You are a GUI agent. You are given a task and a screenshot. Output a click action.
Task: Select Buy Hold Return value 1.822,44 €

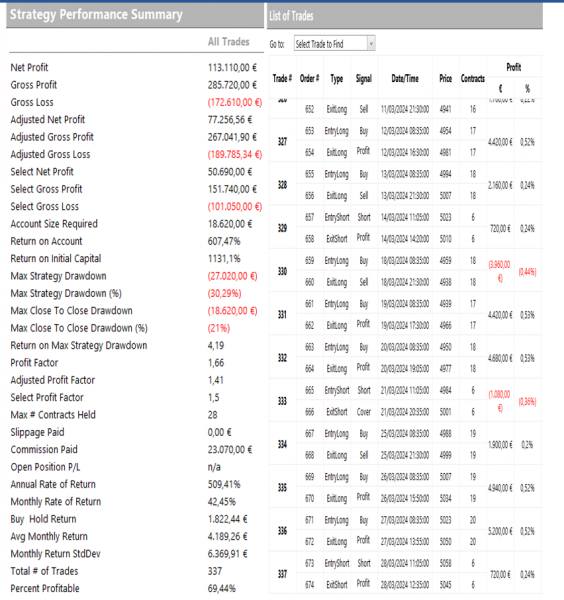[x=228, y=519]
